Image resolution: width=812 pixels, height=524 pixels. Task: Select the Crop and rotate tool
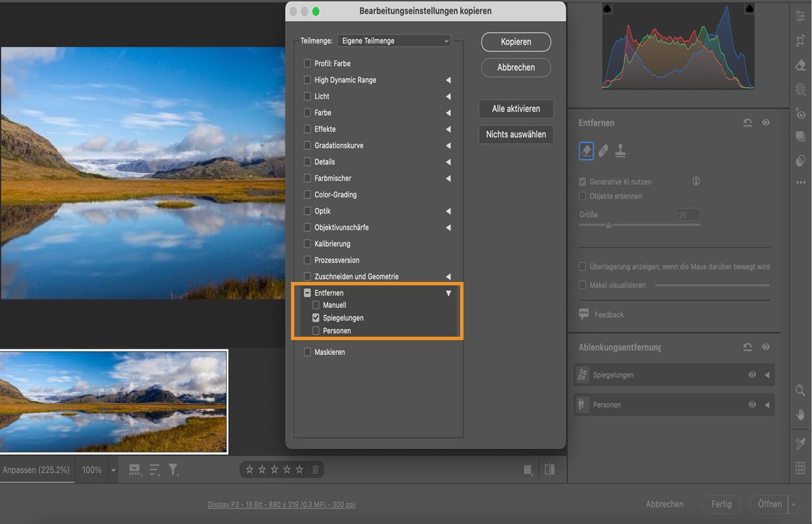800,41
